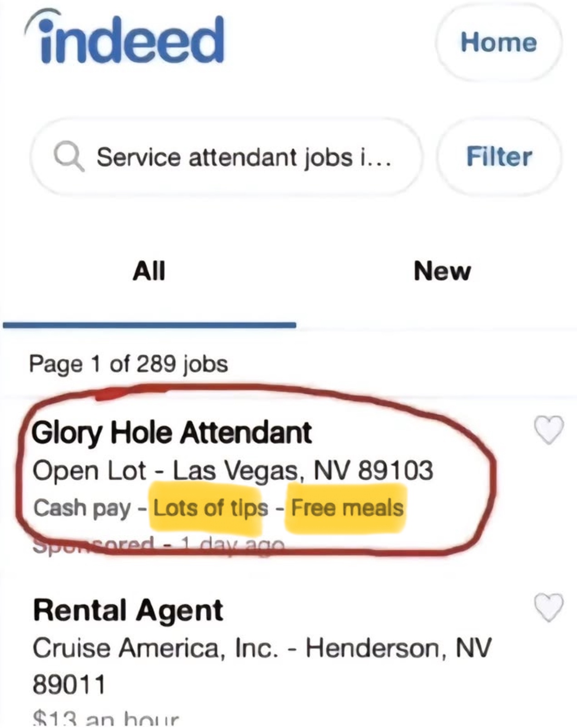Save the Glory Hole Attendant job with heart

(549, 429)
